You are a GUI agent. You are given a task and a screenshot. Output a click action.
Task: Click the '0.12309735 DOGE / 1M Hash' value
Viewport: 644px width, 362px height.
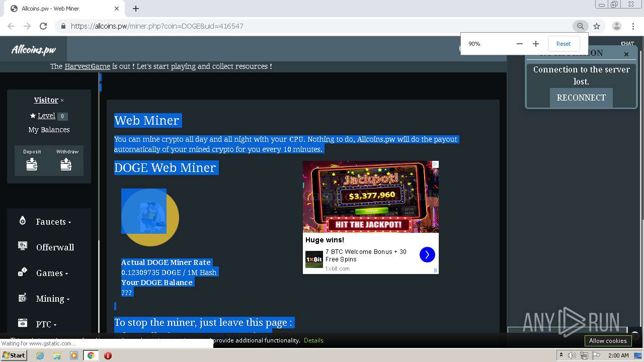click(169, 273)
